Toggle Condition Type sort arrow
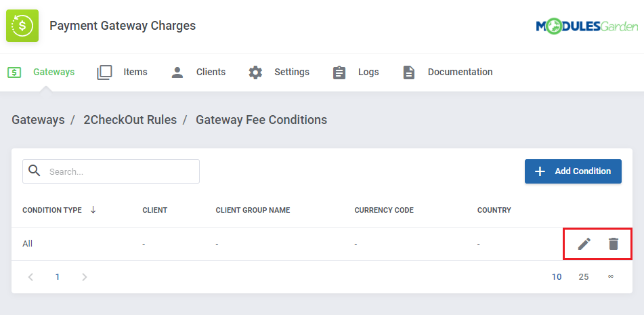644x315 pixels. click(93, 210)
